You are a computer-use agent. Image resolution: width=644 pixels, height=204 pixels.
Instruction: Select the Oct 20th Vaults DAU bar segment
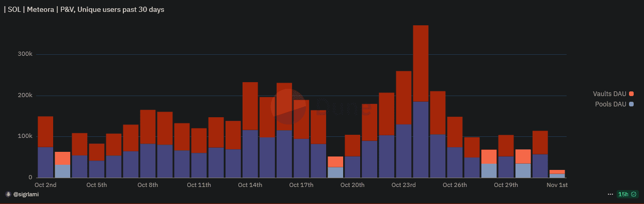(352, 146)
